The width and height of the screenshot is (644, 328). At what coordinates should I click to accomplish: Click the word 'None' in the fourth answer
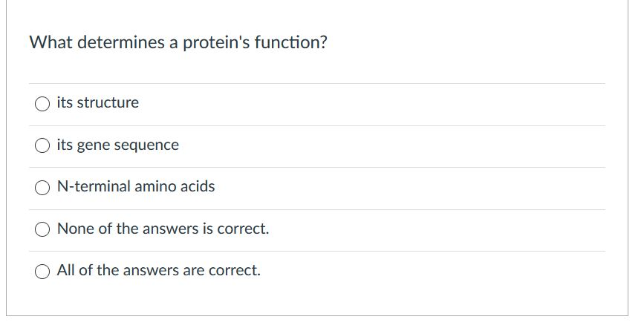[75, 229]
